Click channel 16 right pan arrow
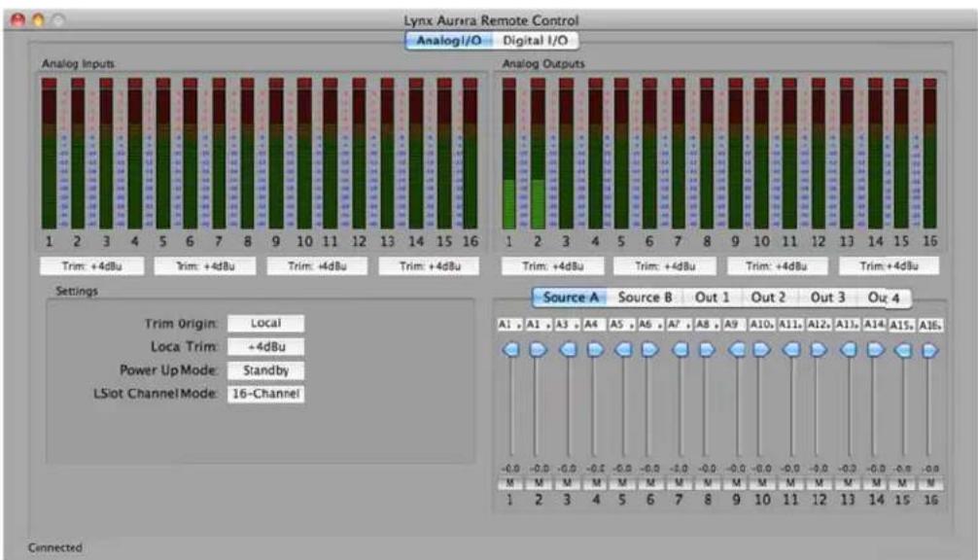The height and width of the screenshot is (560, 978). [930, 350]
